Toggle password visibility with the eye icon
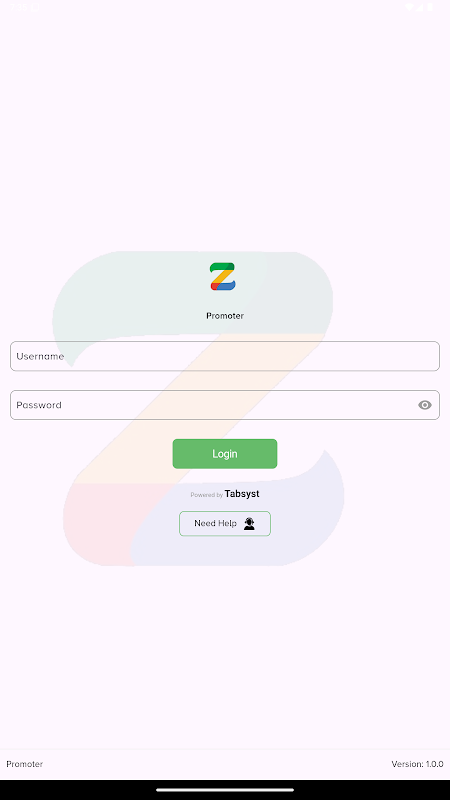 tap(424, 405)
